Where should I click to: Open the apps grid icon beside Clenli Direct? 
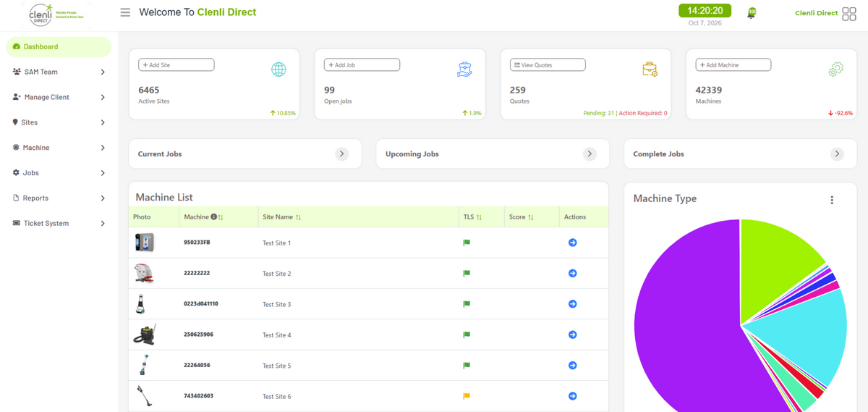pyautogui.click(x=849, y=14)
